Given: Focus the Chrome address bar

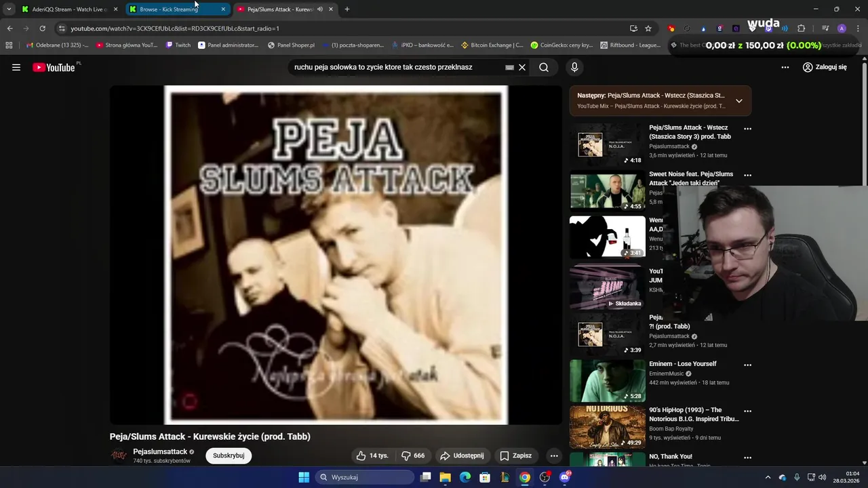Looking at the screenshot, I should 339,28.
